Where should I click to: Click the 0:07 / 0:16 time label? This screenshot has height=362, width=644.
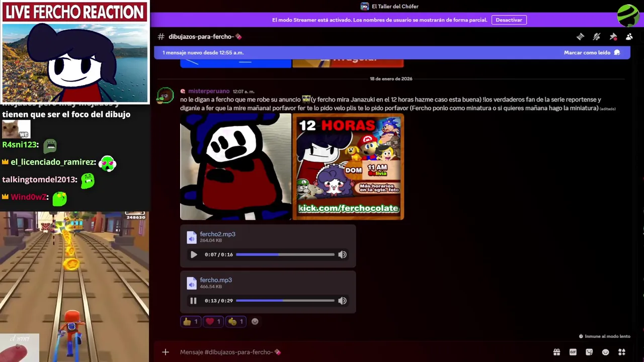(x=219, y=255)
